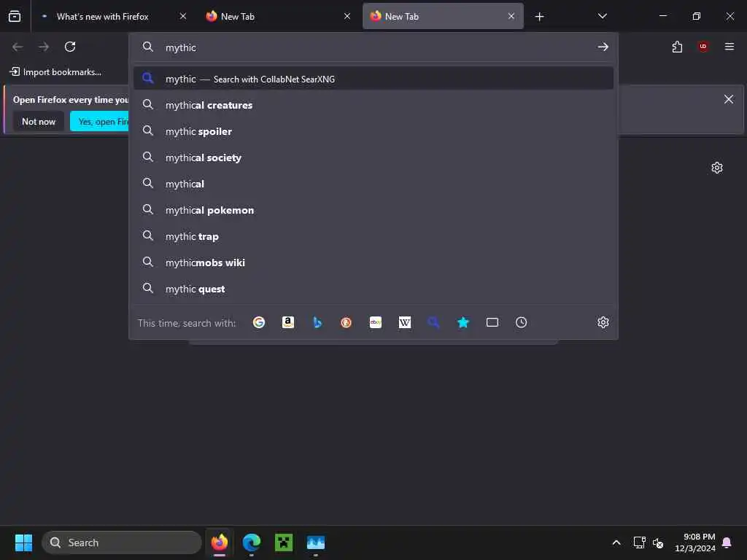
Task: Close the middle New Tab
Action: [x=347, y=16]
